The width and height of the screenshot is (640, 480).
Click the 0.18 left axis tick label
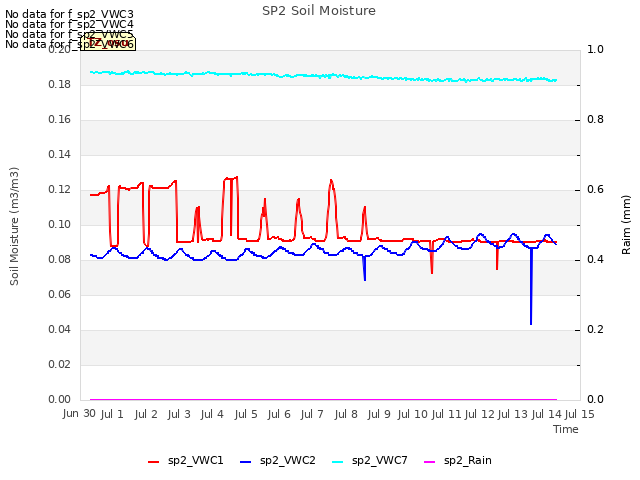pos(60,84)
